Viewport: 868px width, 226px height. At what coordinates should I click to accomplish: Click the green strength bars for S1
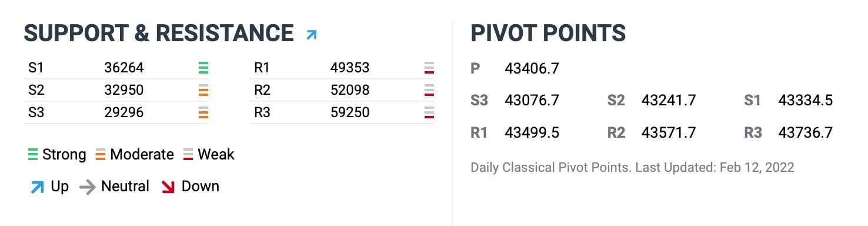203,68
